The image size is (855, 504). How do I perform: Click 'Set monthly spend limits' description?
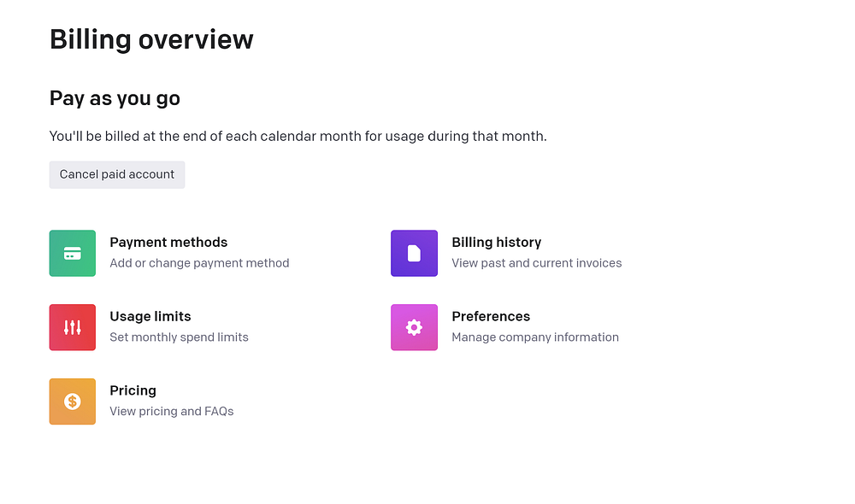(179, 337)
